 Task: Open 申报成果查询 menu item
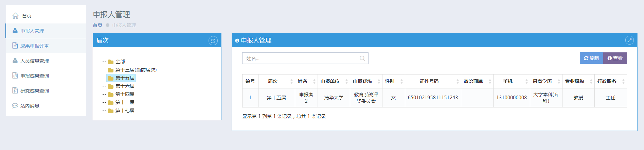tap(46, 76)
